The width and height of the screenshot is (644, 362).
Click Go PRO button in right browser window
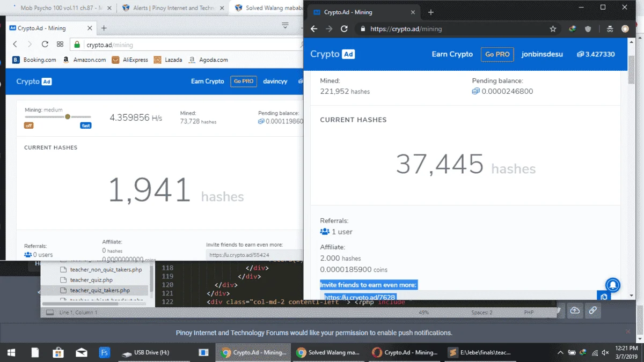coord(497,54)
